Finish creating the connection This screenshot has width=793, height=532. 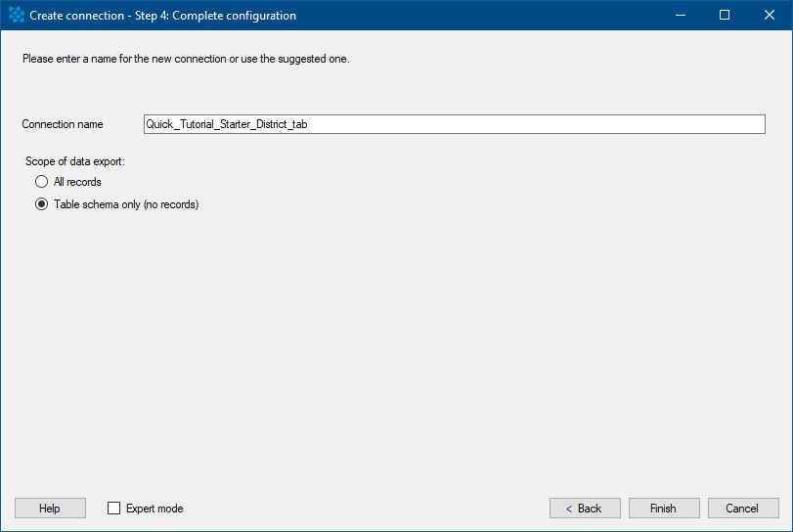pyautogui.click(x=664, y=509)
